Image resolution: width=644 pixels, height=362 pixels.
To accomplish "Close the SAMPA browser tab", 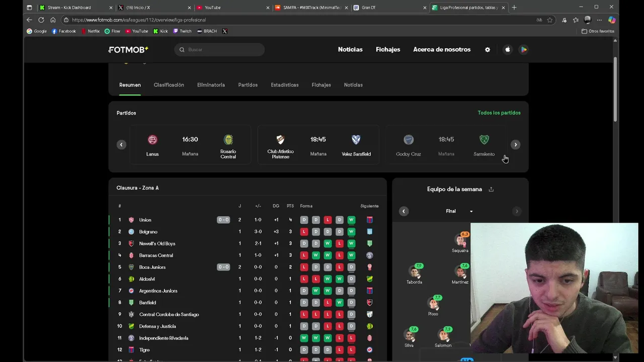I will coord(346,8).
